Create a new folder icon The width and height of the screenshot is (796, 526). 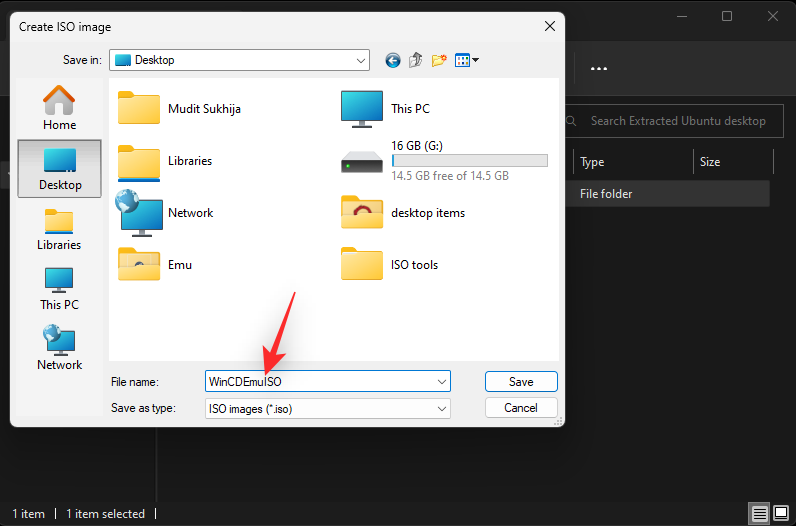439,60
